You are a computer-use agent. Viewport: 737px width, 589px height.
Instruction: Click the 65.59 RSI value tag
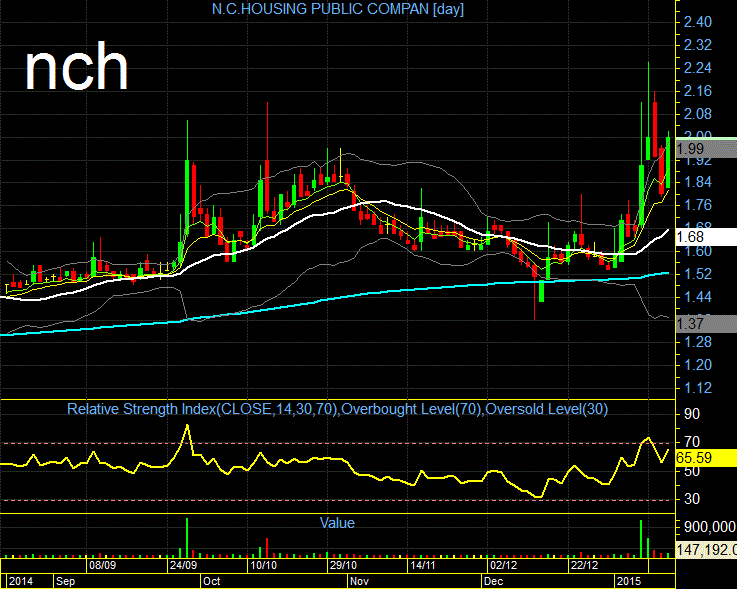[706, 458]
